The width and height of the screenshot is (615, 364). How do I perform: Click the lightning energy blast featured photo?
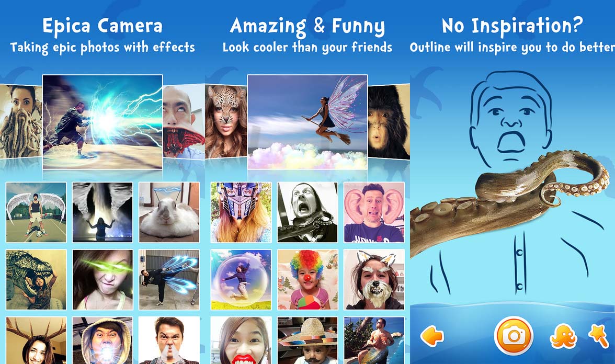[x=102, y=121]
